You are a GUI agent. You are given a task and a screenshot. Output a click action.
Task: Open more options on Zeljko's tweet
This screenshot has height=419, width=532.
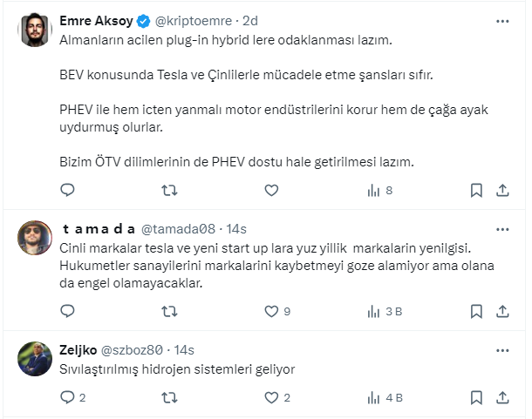503,349
